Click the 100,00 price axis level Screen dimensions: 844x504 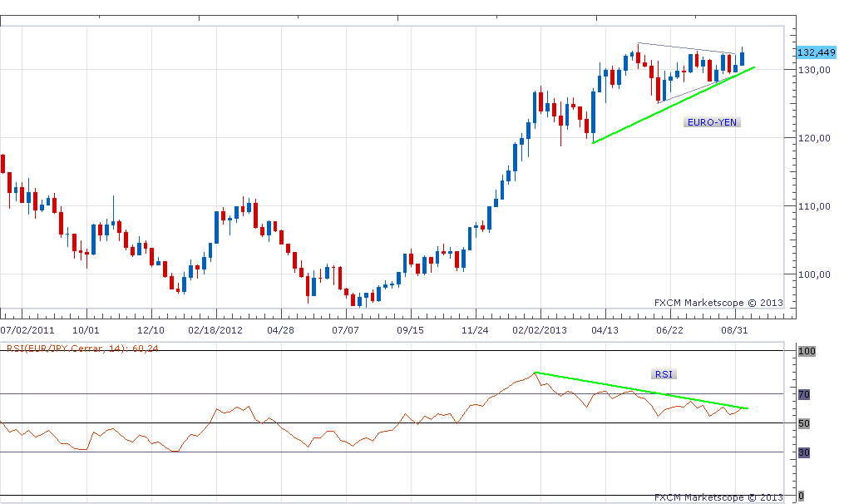(x=815, y=274)
